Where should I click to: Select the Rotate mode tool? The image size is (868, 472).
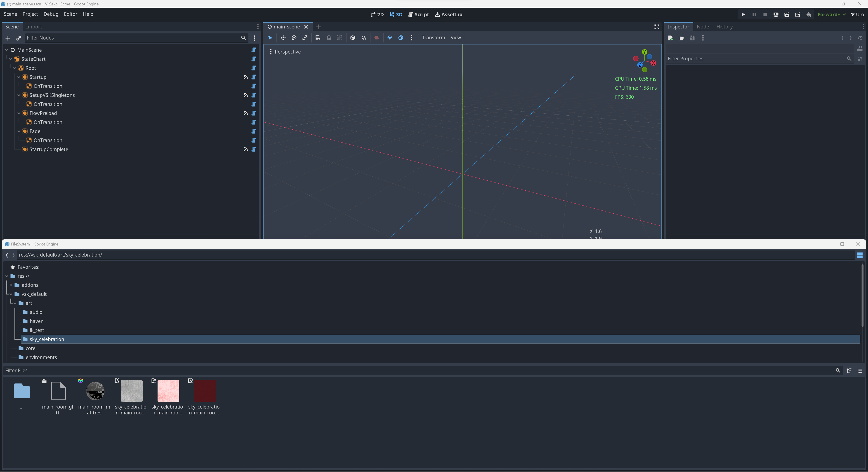tap(294, 38)
